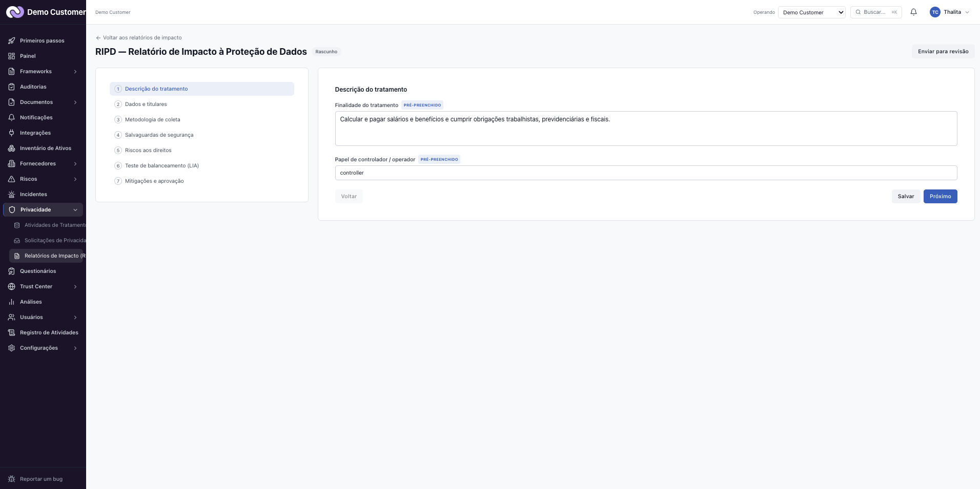Viewport: 980px width, 489px height.
Task: Expand the Configurações submenu chevron
Action: pos(75,348)
